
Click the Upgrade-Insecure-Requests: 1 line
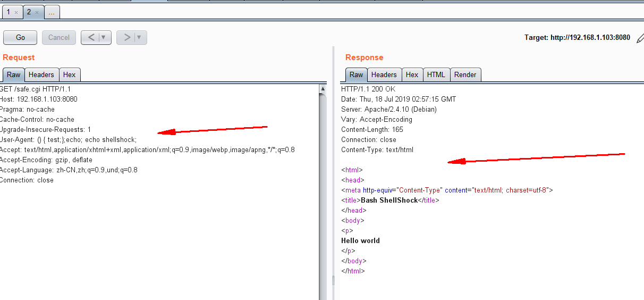pyautogui.click(x=45, y=130)
